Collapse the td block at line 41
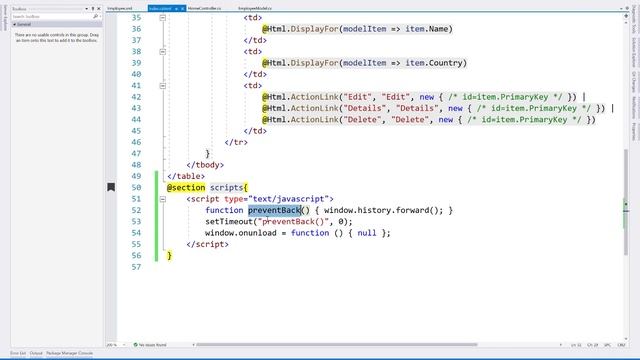 [x=162, y=86]
